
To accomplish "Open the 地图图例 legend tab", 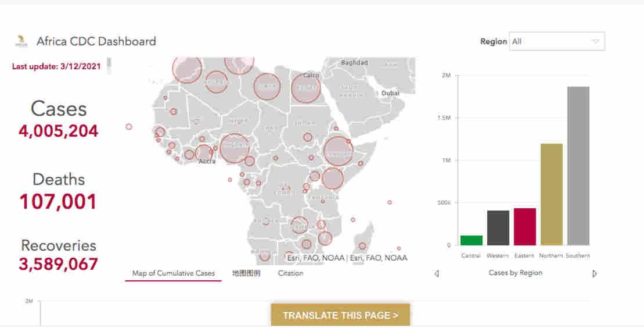I will pos(246,273).
